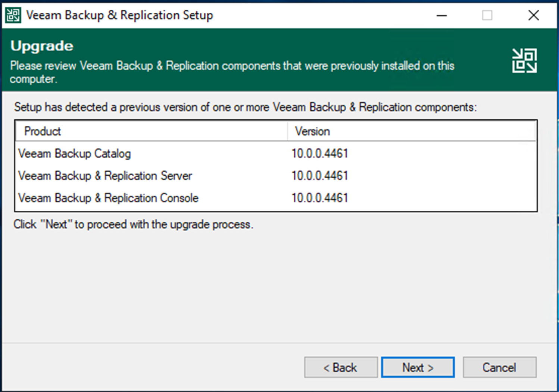Image resolution: width=559 pixels, height=392 pixels.
Task: Click the Upgrade heading text
Action: tap(42, 46)
